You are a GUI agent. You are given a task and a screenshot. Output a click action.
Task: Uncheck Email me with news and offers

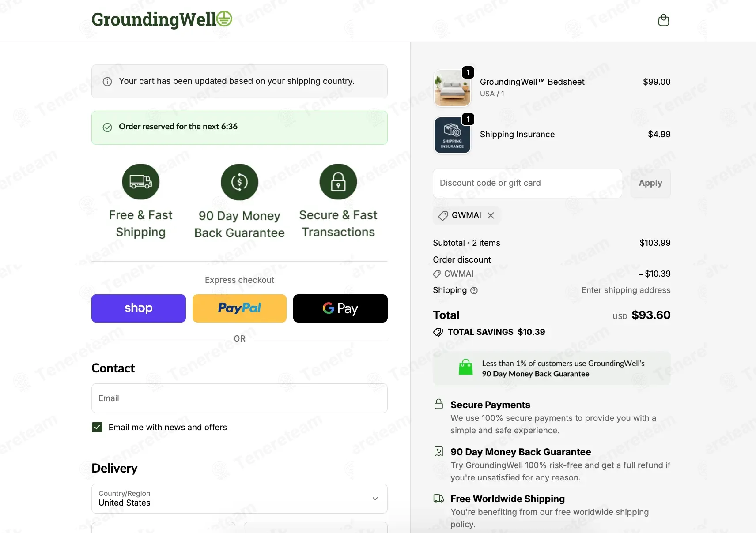pyautogui.click(x=97, y=427)
